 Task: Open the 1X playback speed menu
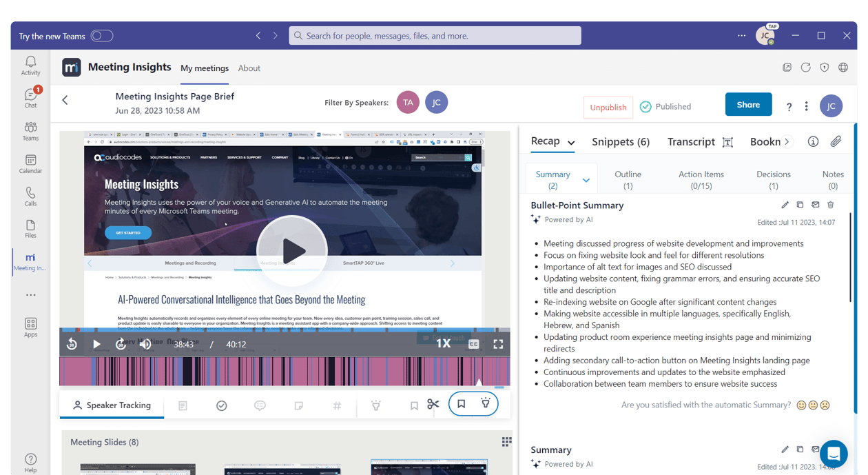tap(443, 343)
